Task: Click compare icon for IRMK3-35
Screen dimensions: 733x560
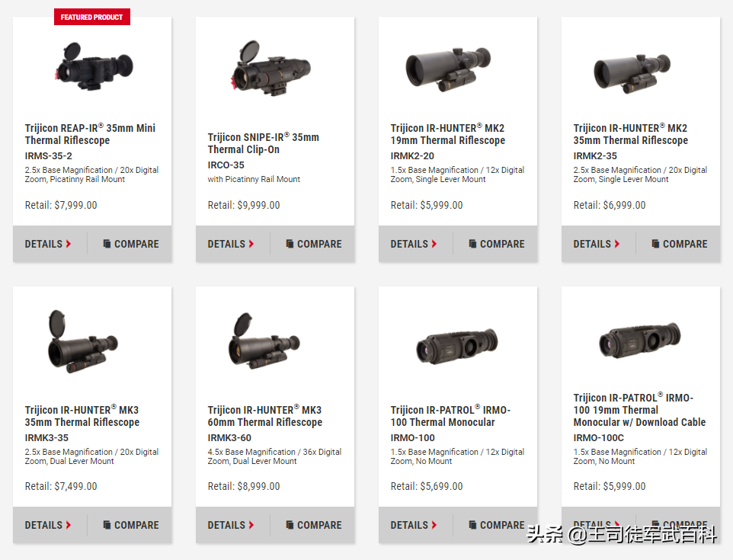Action: [107, 525]
